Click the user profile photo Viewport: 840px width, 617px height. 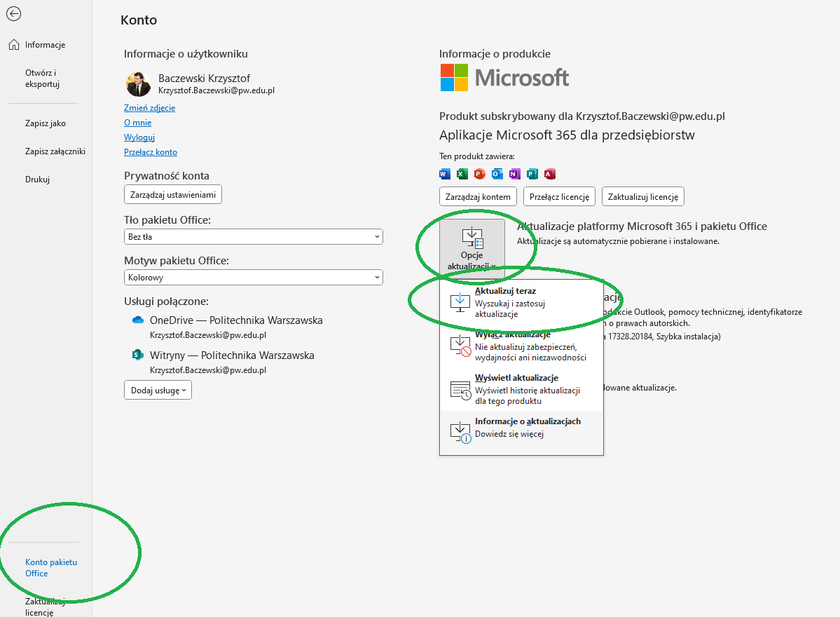(138, 83)
